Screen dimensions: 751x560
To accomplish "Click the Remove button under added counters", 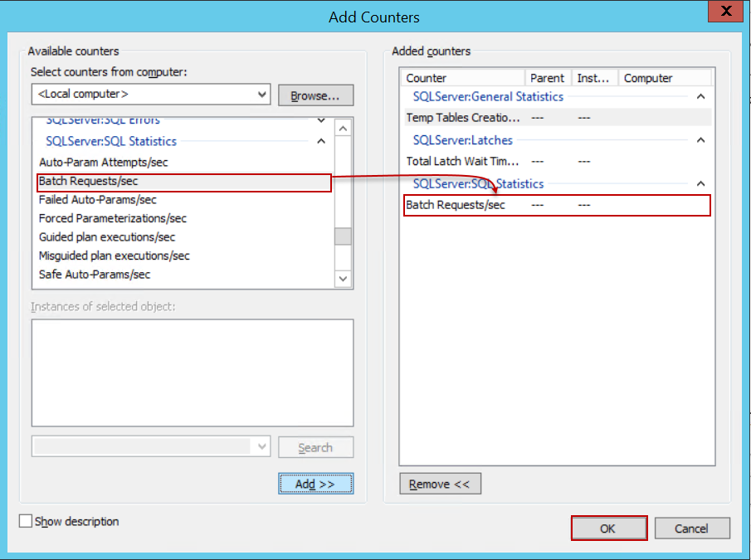I will coord(440,483).
